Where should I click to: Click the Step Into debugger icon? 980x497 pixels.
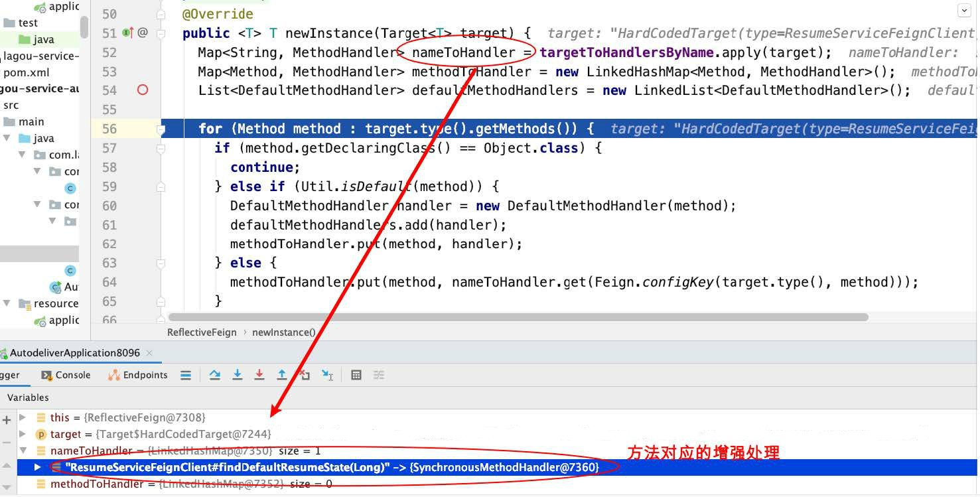[237, 375]
